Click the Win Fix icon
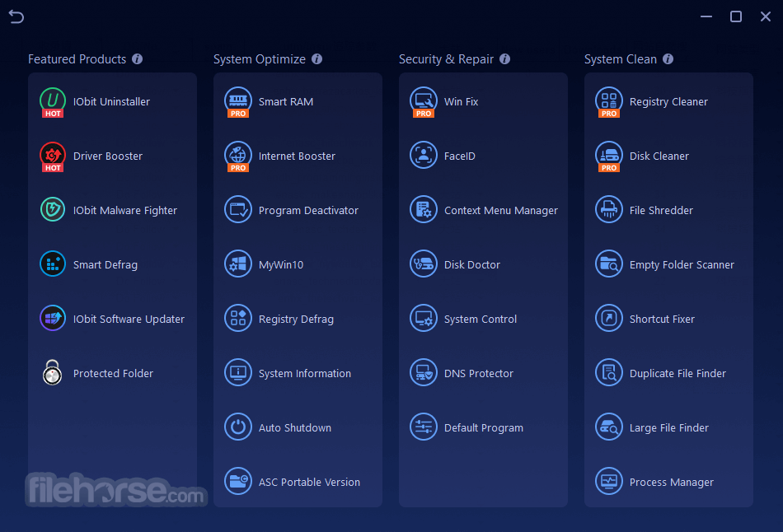 tap(424, 101)
